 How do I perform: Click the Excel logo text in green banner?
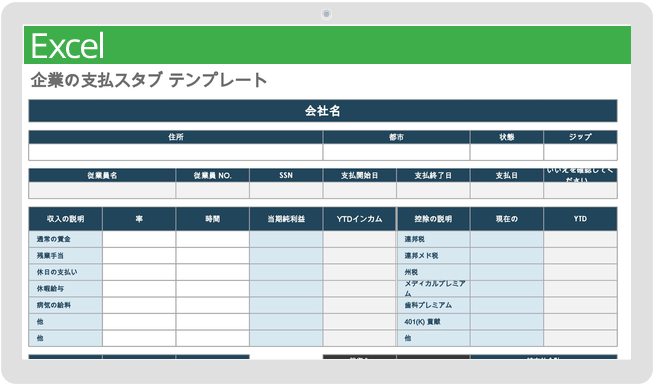coord(67,45)
